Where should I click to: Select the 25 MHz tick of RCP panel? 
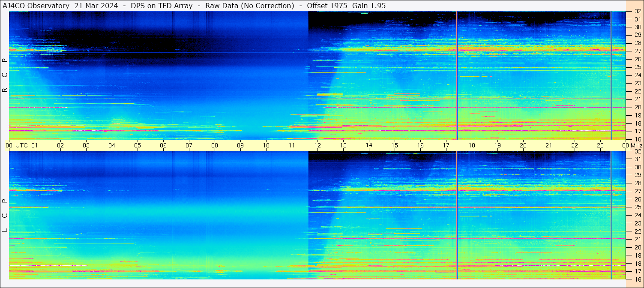coord(638,67)
